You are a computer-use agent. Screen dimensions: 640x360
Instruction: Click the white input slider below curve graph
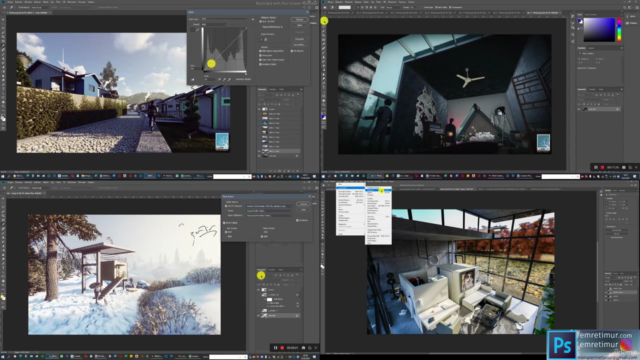pyautogui.click(x=246, y=74)
